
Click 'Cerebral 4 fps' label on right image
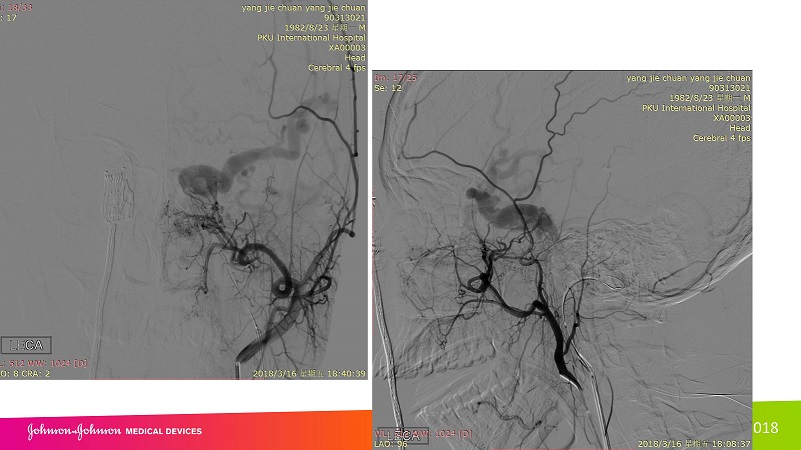(x=720, y=138)
